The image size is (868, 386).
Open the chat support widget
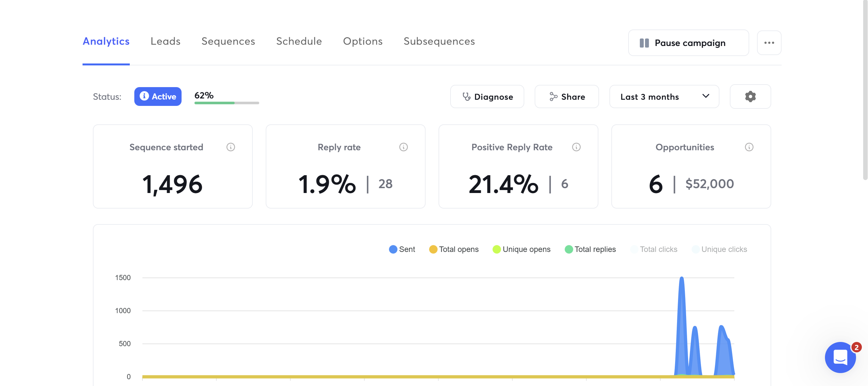point(840,358)
